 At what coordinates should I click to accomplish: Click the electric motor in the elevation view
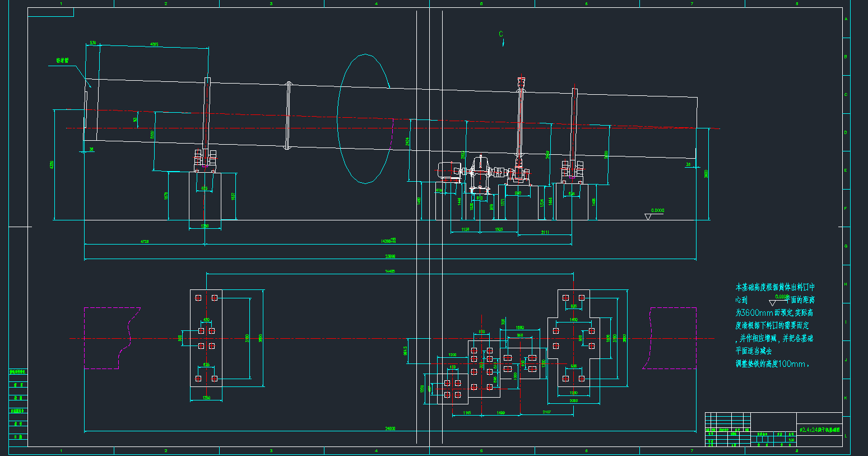(449, 171)
